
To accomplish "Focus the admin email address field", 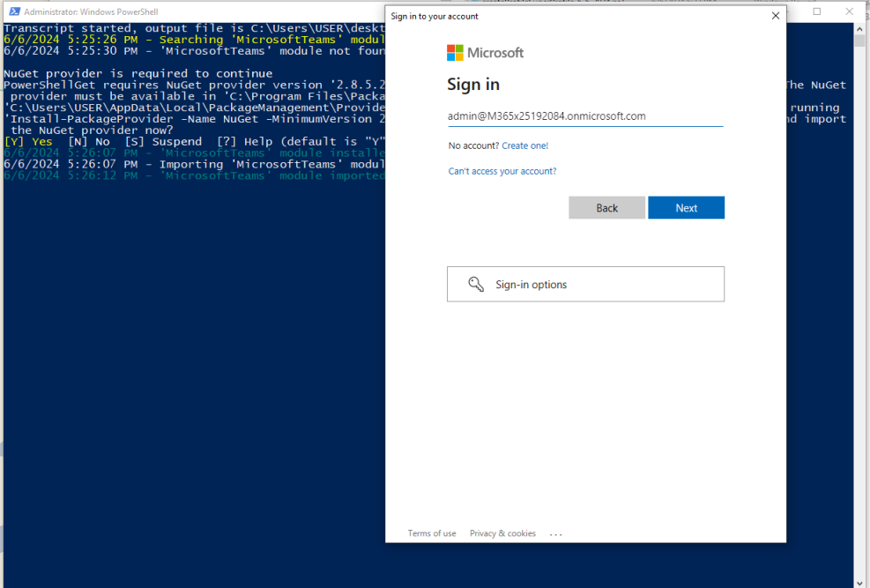I will pos(584,116).
